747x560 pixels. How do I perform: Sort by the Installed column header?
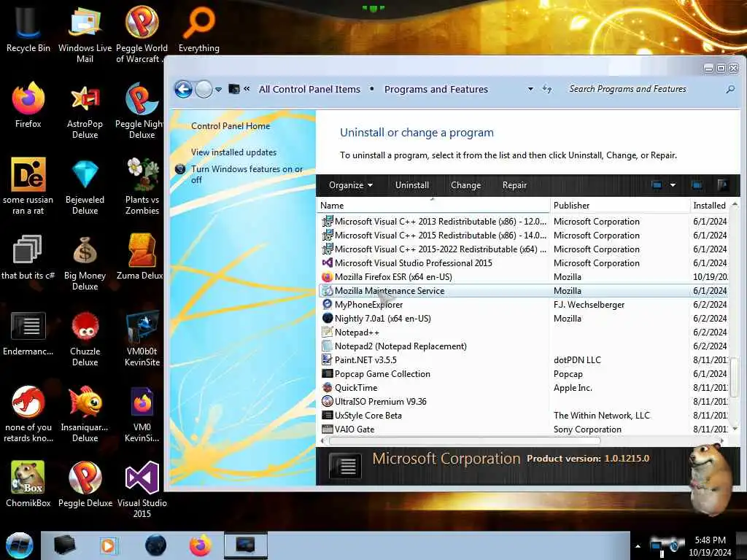click(x=709, y=206)
